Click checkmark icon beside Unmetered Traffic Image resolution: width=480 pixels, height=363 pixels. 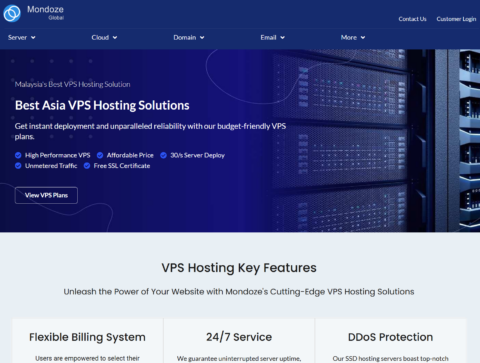[18, 166]
